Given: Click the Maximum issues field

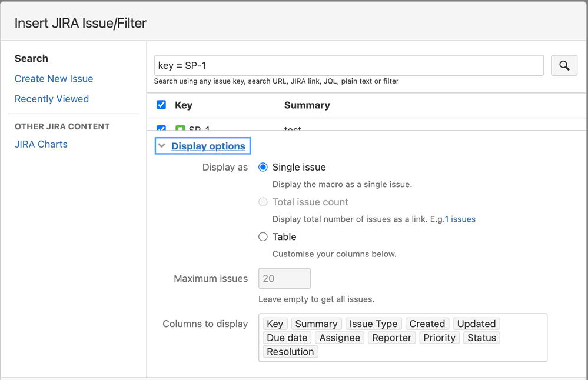Looking at the screenshot, I should (284, 278).
